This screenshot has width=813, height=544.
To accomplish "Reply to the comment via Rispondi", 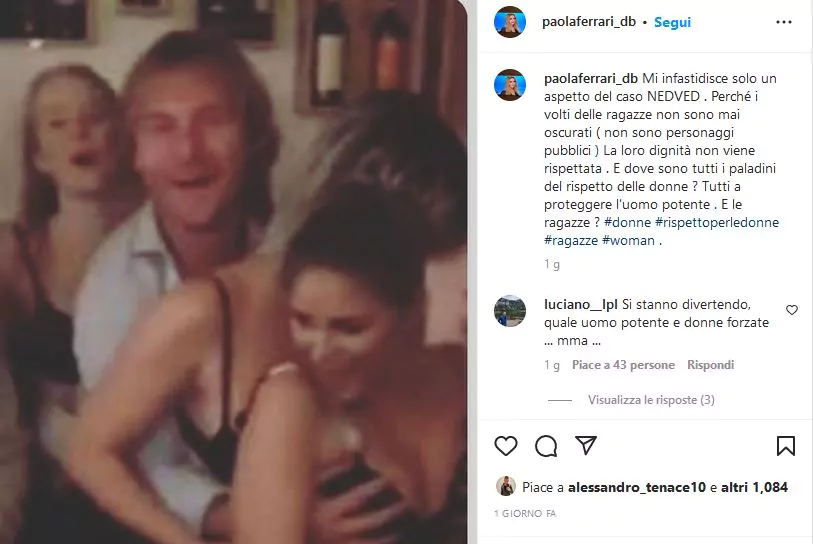I will 710,365.
